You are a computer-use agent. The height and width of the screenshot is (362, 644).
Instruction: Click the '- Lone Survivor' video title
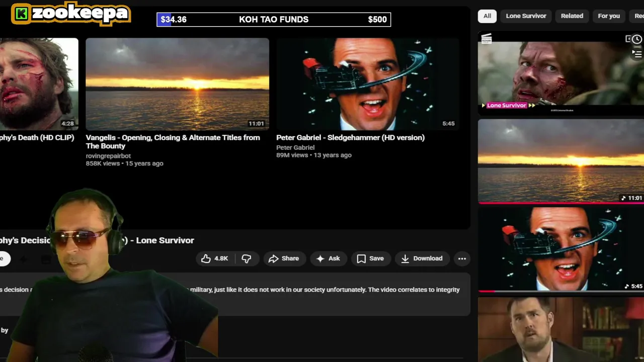point(162,240)
